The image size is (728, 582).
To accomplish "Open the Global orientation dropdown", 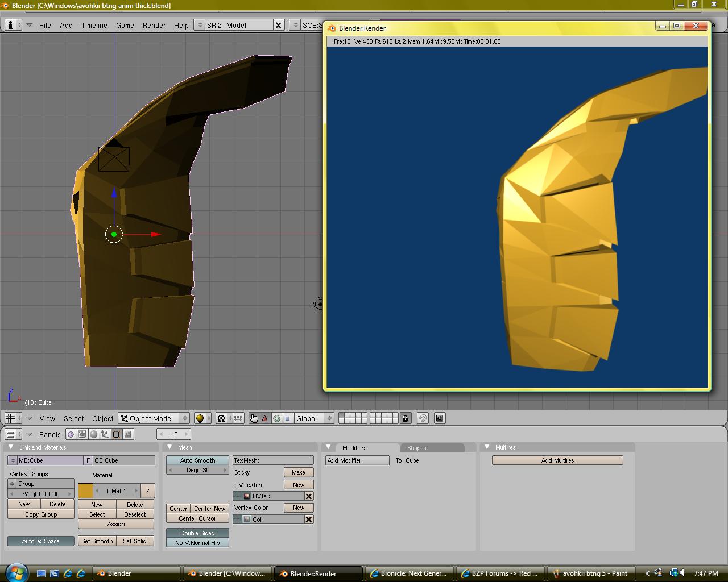I will coord(313,418).
